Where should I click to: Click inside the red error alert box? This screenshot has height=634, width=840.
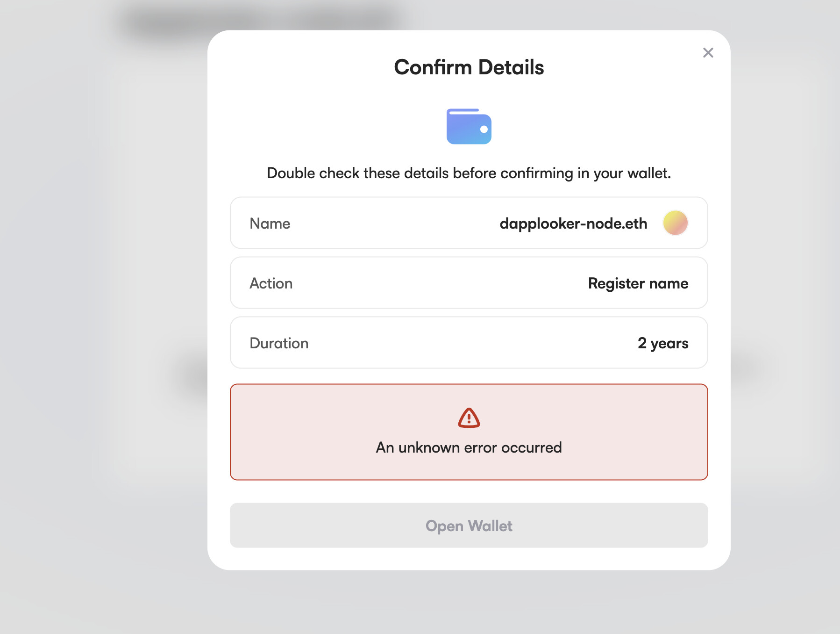[469, 432]
